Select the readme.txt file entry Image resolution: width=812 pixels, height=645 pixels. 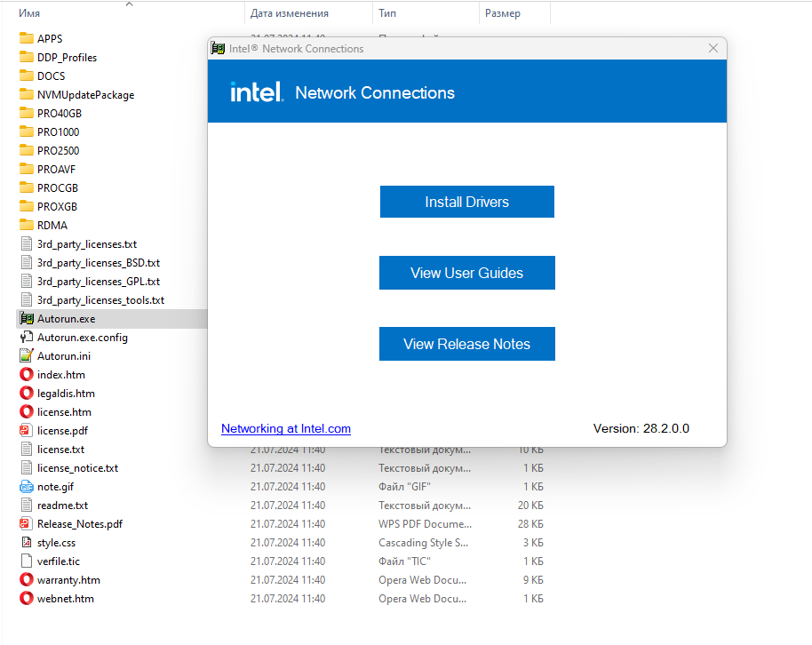[62, 505]
